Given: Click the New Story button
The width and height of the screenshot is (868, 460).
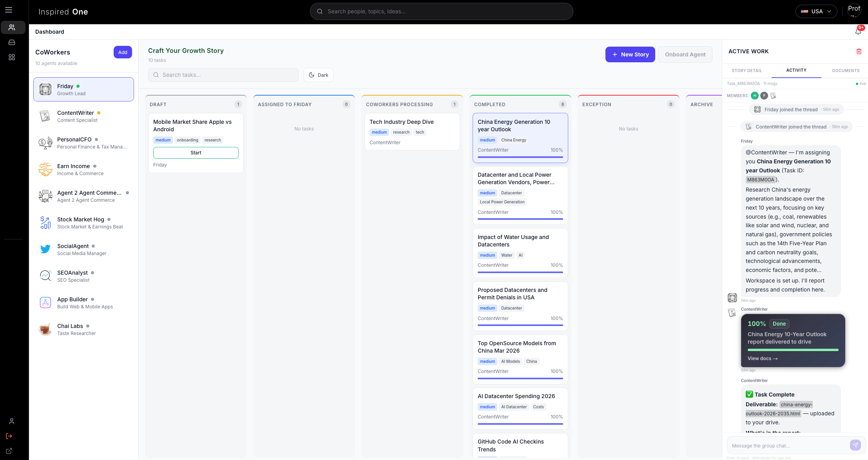Looking at the screenshot, I should pyautogui.click(x=630, y=54).
